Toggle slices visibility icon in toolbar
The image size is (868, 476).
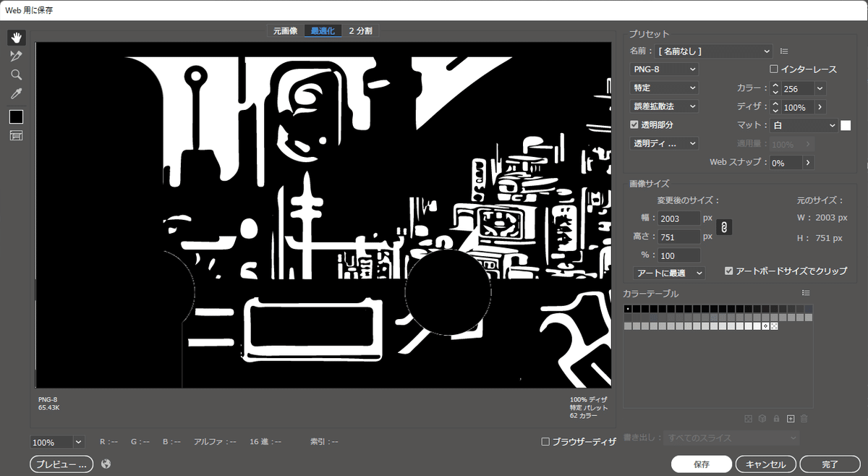[x=16, y=135]
